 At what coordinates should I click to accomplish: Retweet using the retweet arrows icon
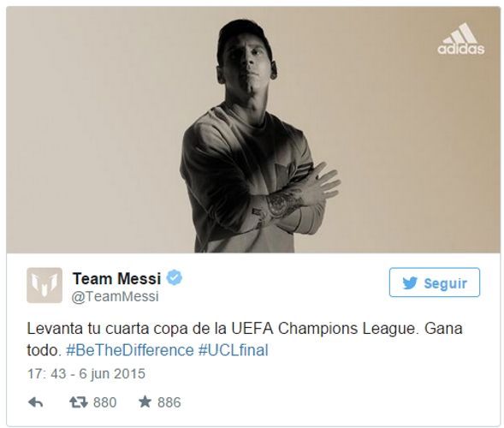(79, 402)
